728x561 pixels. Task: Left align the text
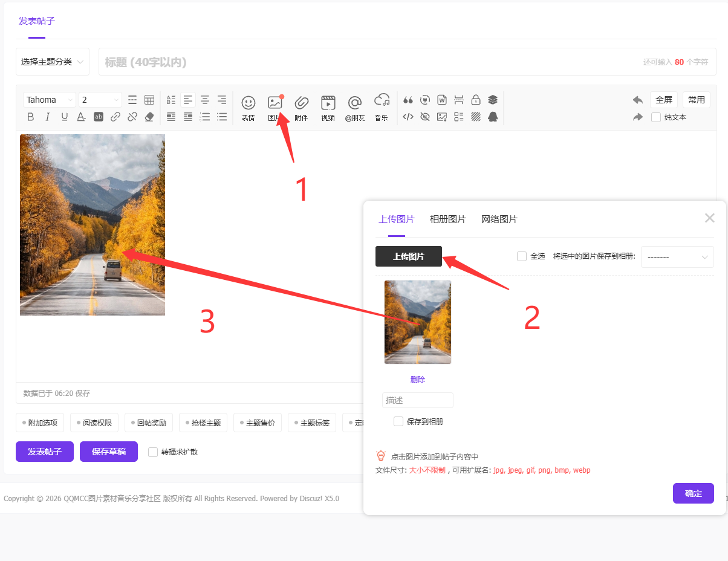(188, 100)
